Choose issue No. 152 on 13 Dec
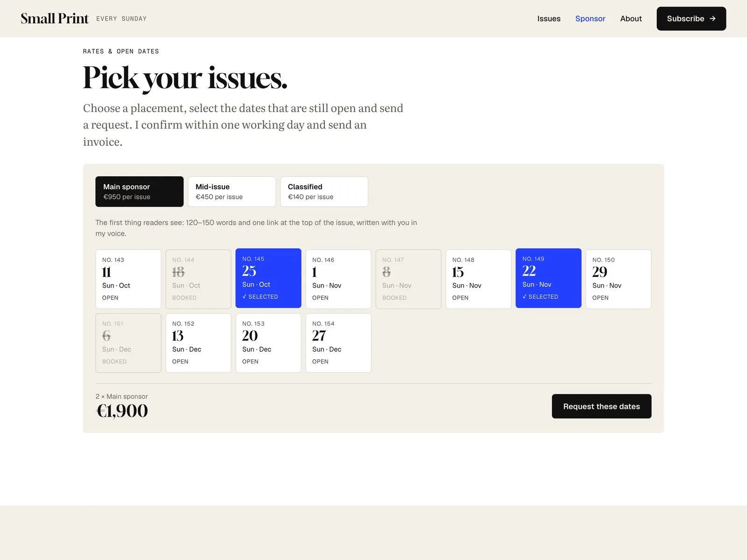Image resolution: width=747 pixels, height=560 pixels. click(198, 343)
